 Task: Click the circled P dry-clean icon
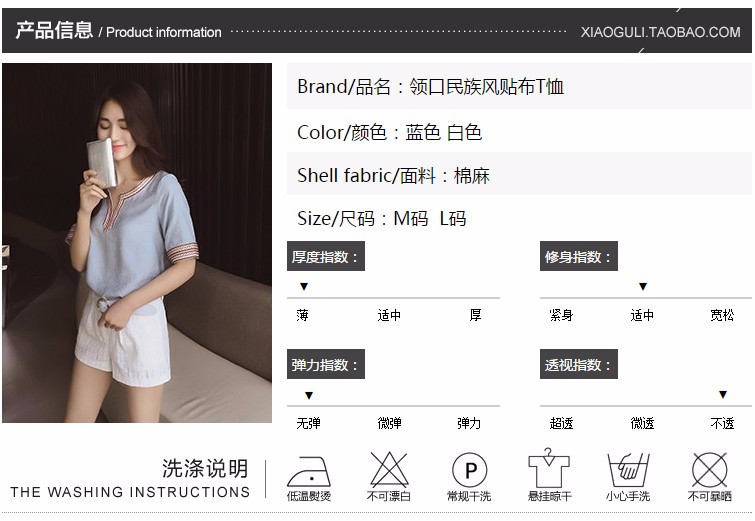click(x=469, y=470)
